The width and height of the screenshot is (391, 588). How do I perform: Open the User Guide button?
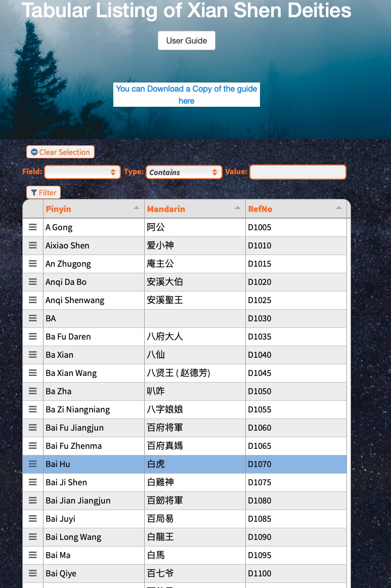point(187,40)
